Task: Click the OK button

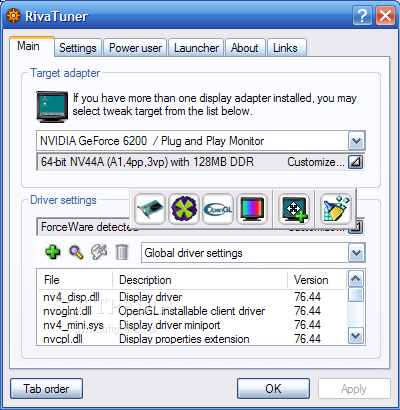Action: click(273, 389)
